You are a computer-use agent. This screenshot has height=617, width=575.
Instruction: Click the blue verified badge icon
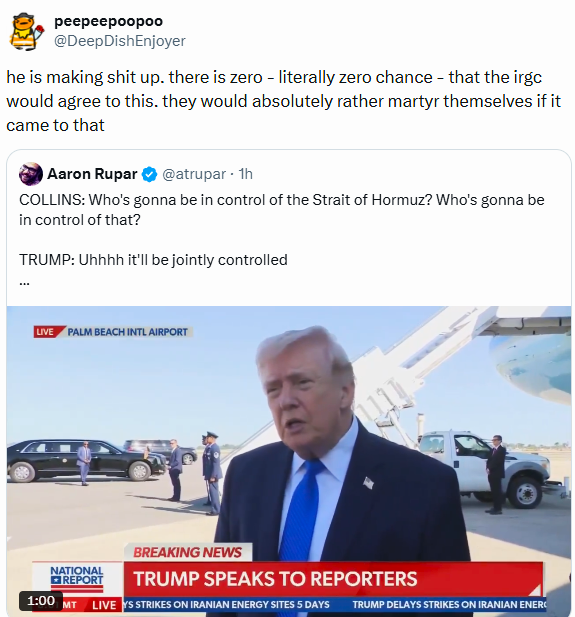click(149, 174)
